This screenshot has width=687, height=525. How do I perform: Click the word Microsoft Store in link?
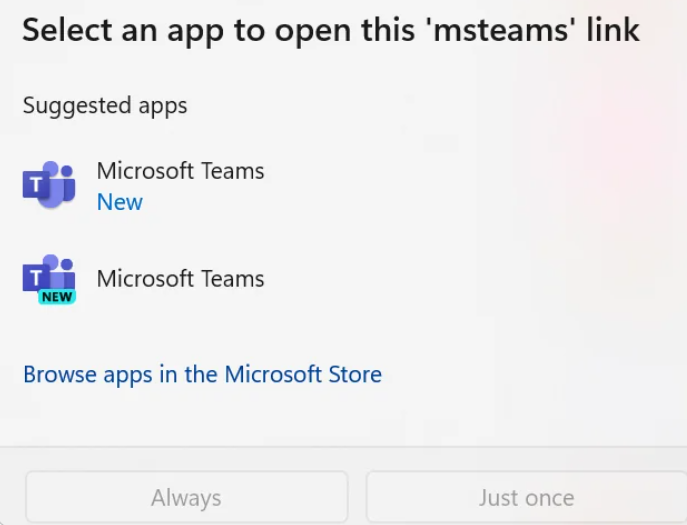(x=303, y=374)
